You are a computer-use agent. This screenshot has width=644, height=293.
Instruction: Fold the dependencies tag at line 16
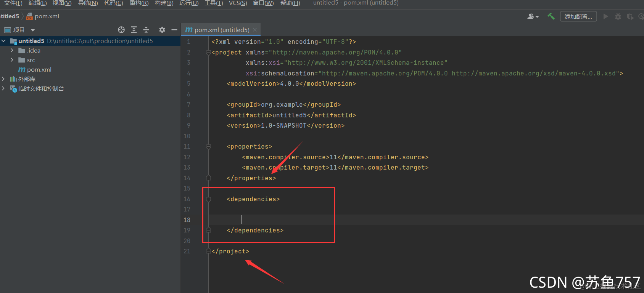(x=209, y=199)
